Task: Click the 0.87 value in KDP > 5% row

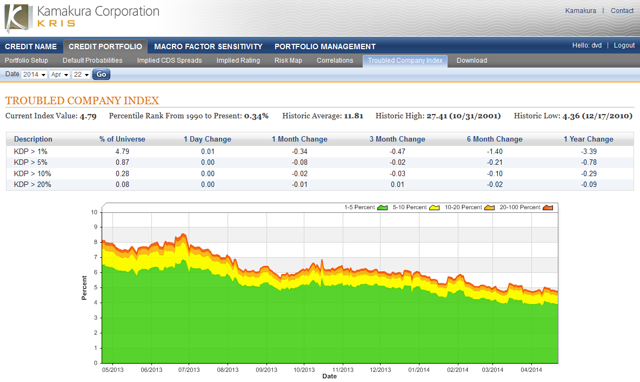Action: (x=122, y=162)
